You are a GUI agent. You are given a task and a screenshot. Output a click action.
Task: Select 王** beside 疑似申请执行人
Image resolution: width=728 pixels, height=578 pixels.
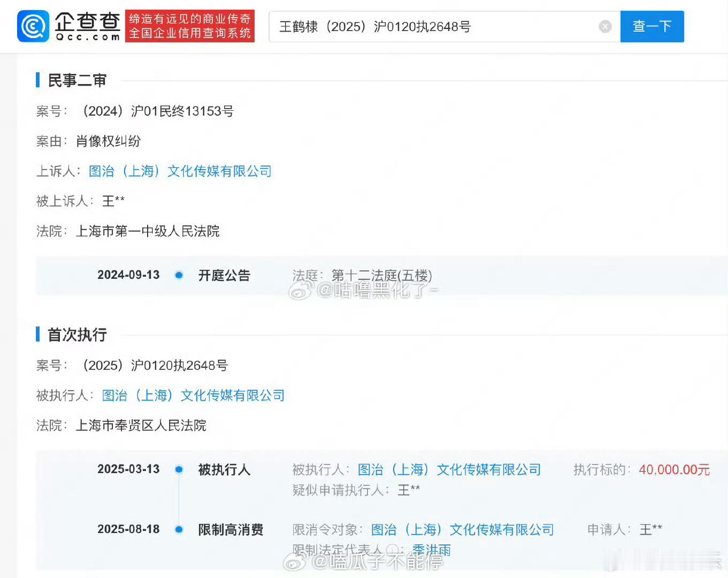pos(409,490)
